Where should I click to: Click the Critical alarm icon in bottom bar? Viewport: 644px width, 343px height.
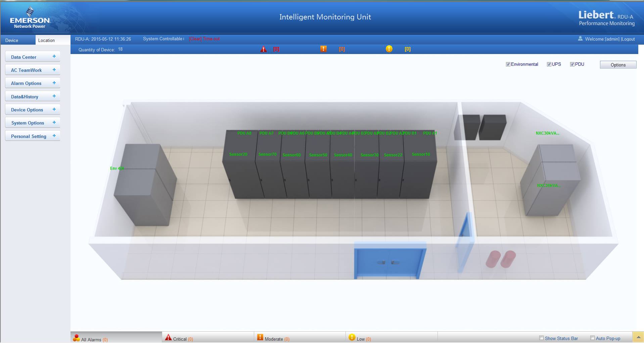(168, 338)
